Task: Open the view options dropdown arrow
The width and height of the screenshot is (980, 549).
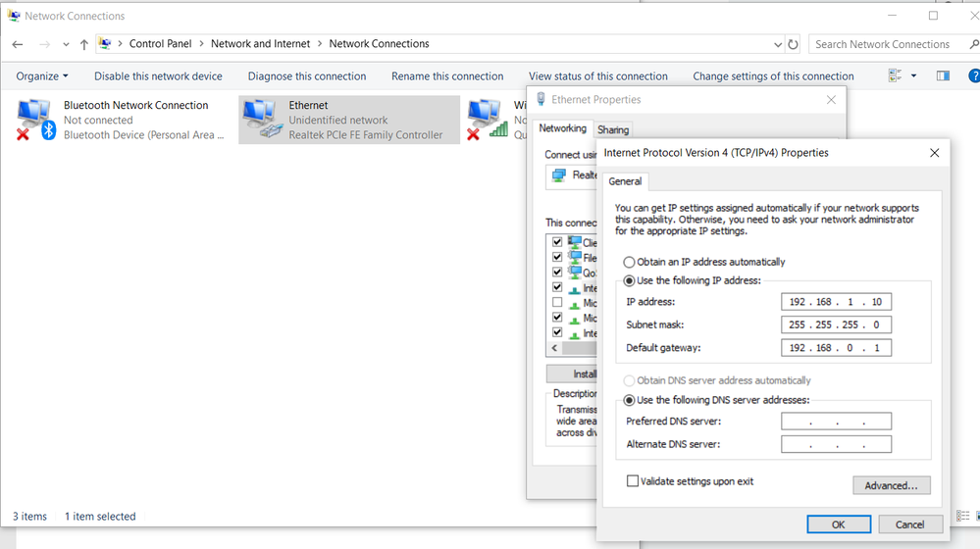Action: click(913, 75)
